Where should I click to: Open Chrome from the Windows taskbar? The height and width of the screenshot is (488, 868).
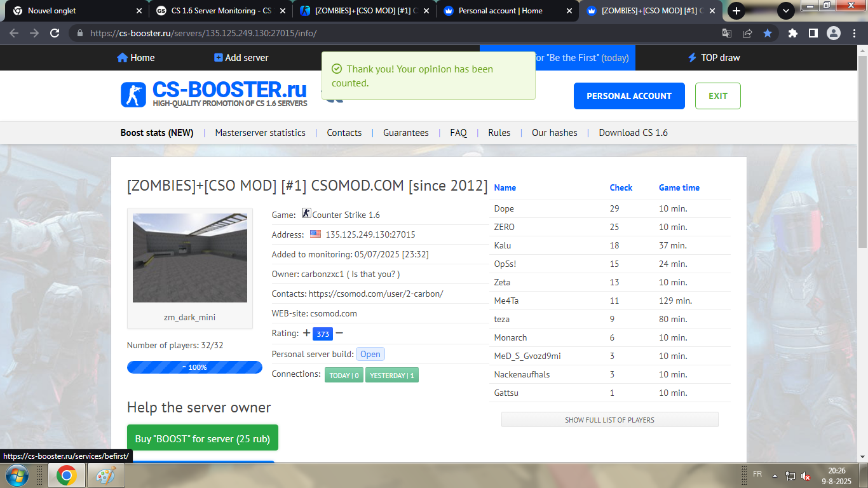click(x=67, y=475)
